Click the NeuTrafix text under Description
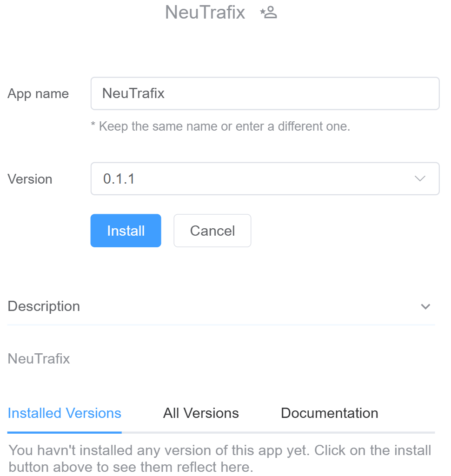Image resolution: width=451 pixels, height=476 pixels. [39, 359]
